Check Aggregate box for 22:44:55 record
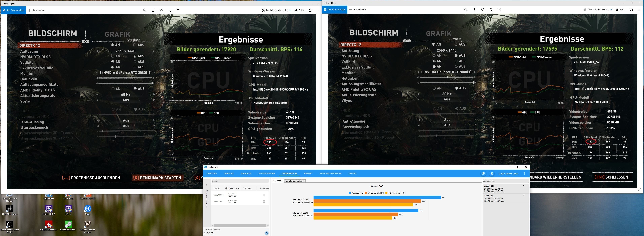Screen dimensions: 644x236 pos(264,201)
